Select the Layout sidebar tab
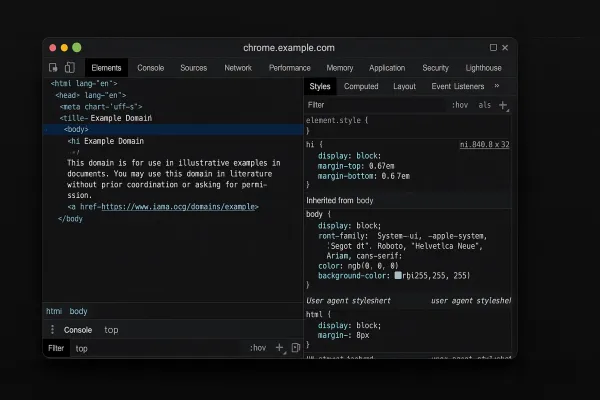This screenshot has height=400, width=600. pyautogui.click(x=404, y=86)
